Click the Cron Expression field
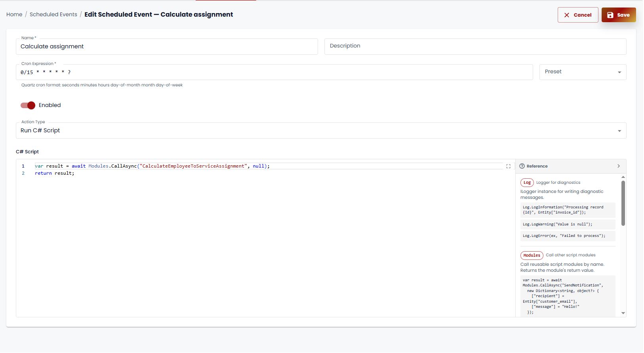Image resolution: width=644 pixels, height=353 pixels. pos(274,72)
